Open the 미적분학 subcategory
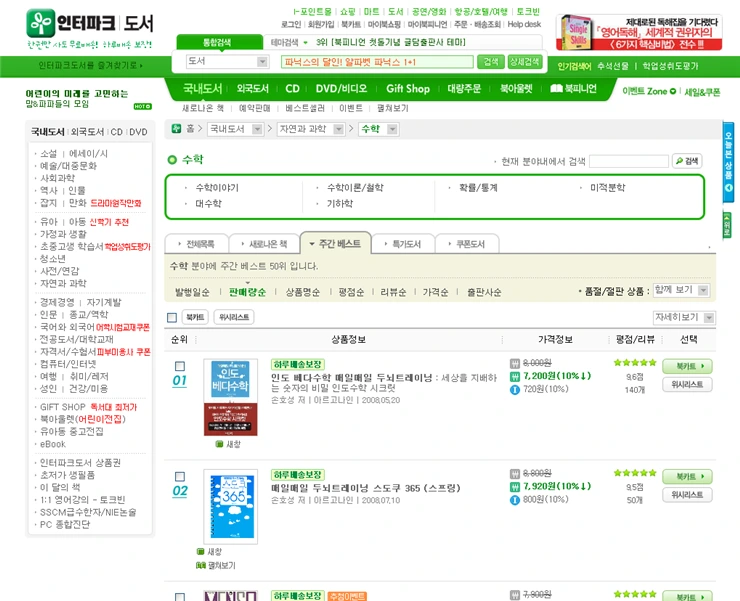 607,188
